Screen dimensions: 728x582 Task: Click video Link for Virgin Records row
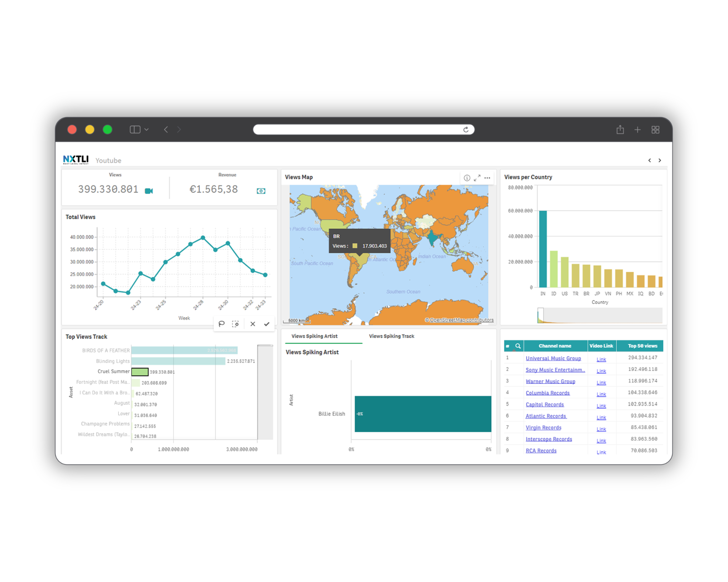601,429
